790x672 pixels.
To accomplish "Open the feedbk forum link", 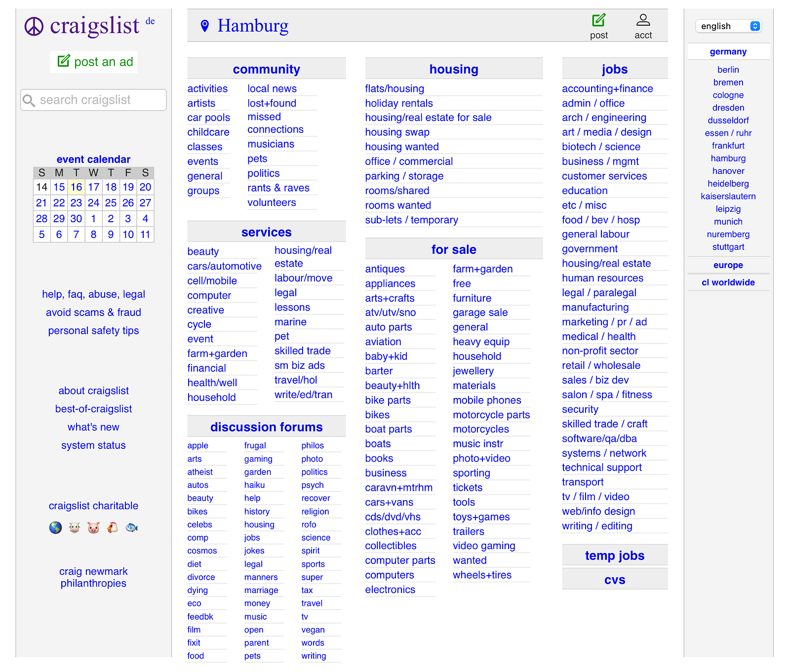I will 200,617.
